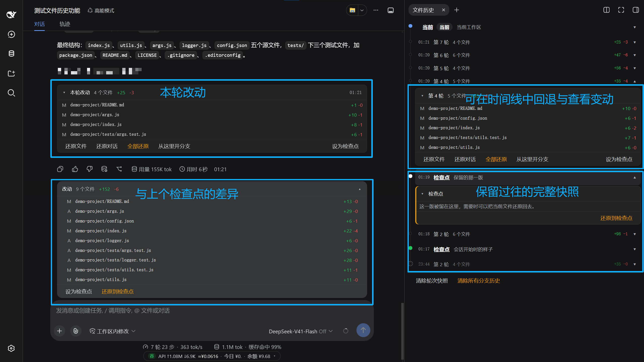Open the 工作区内修改 dropdown

tap(112, 331)
